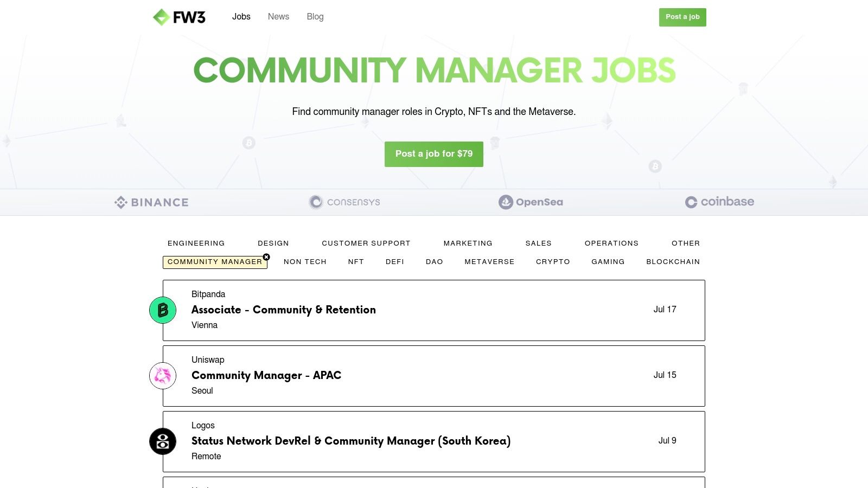Filter jobs by Gaming
This screenshot has width=868, height=488.
[608, 262]
